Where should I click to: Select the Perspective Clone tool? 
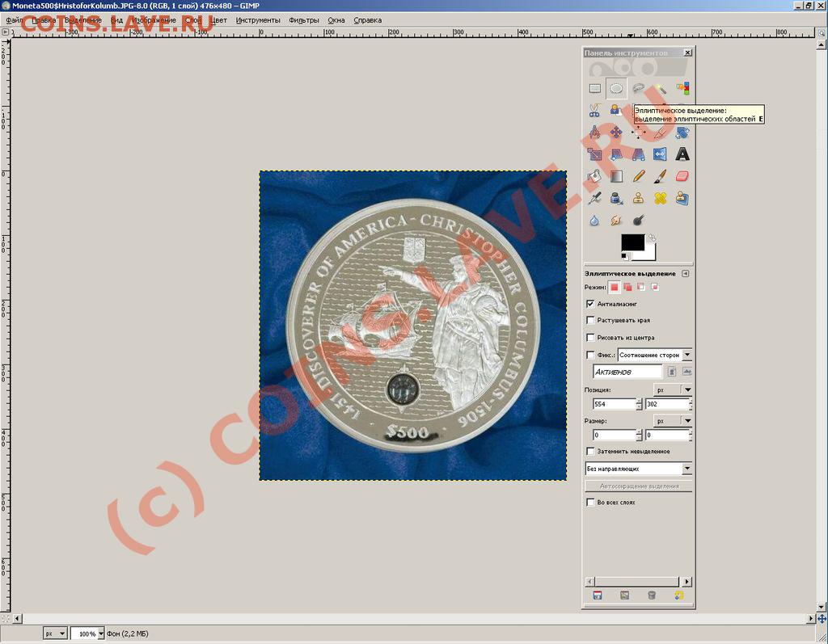682,199
